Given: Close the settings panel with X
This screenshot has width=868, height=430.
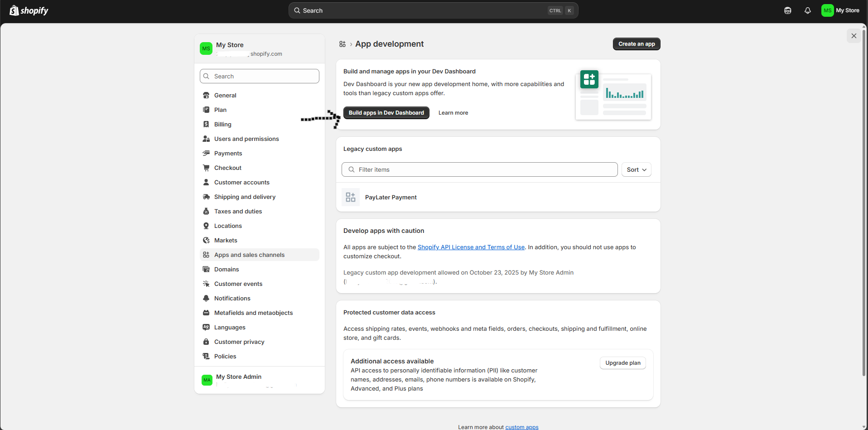Looking at the screenshot, I should pos(854,36).
